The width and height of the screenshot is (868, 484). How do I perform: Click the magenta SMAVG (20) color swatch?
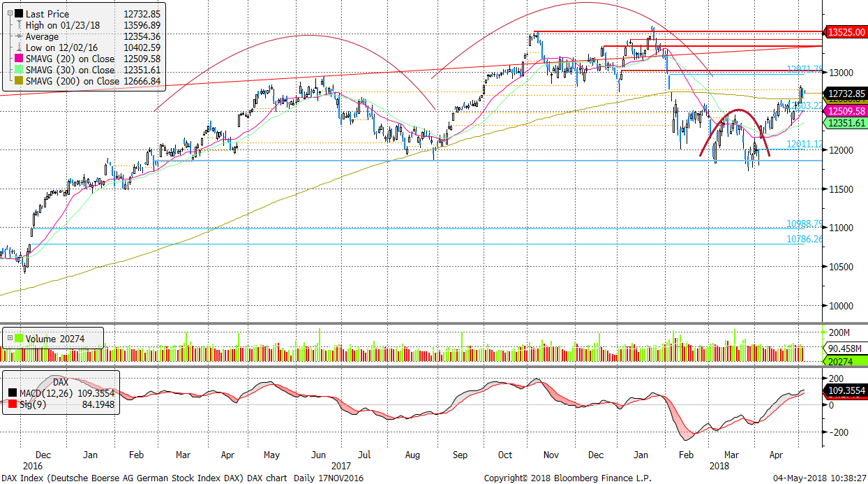19,59
